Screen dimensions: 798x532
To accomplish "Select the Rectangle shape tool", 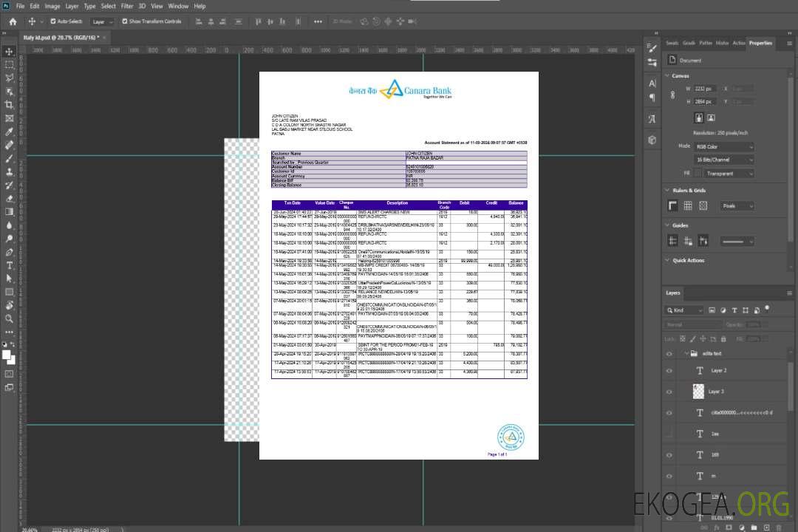I will [9, 292].
